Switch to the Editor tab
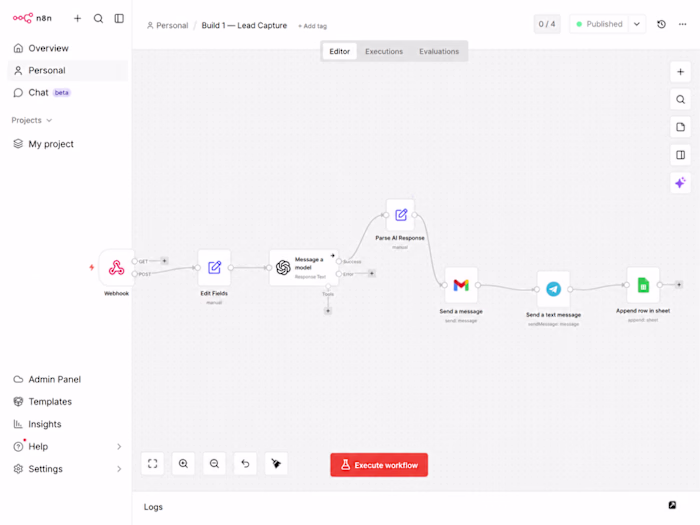 tap(339, 51)
